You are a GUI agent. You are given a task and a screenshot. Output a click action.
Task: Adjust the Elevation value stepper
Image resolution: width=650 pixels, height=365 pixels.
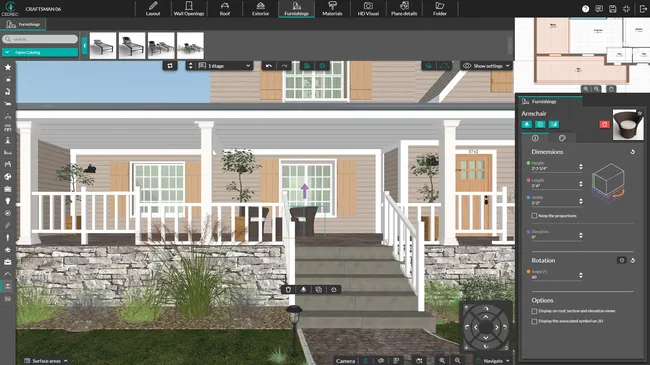click(x=580, y=235)
